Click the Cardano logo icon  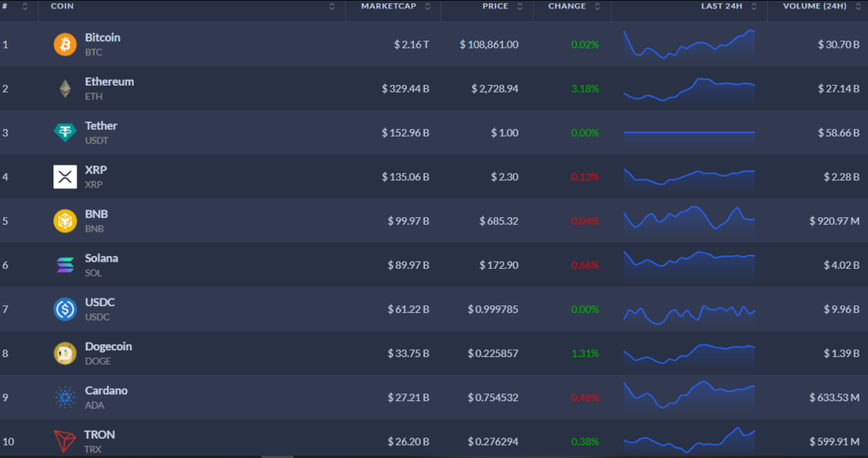tap(65, 397)
